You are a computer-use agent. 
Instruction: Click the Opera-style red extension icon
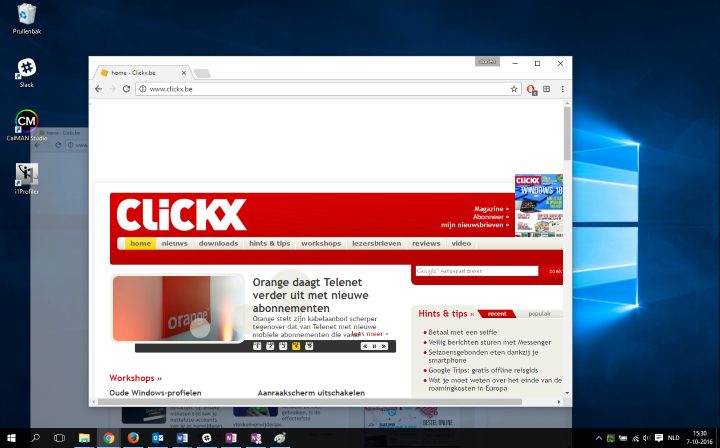[x=531, y=89]
